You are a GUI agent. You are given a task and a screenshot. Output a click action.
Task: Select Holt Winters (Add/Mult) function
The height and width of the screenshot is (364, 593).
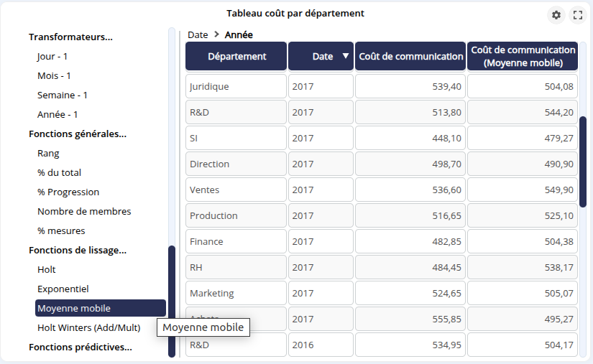pos(88,327)
